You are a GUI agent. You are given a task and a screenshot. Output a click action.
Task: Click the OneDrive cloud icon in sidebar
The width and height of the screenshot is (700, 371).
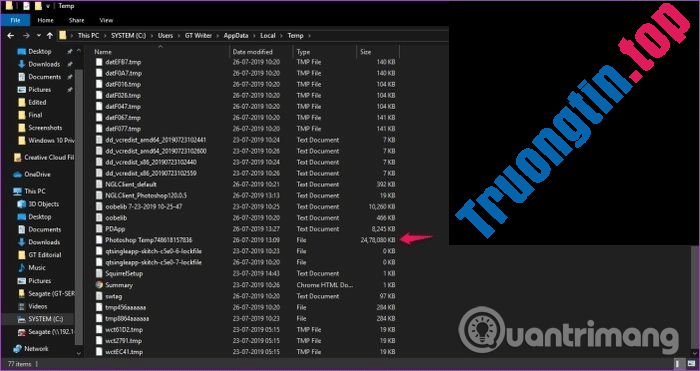coord(17,174)
